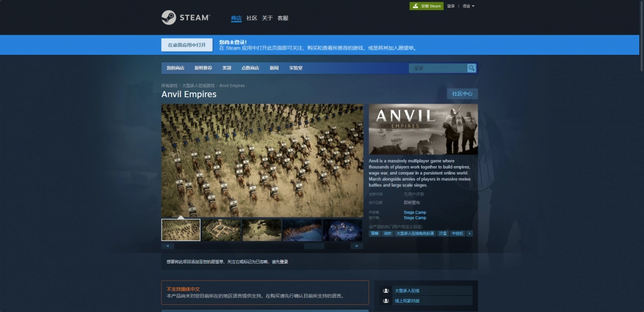
Task: Expand the 类别 categories menu
Action: pos(227,68)
